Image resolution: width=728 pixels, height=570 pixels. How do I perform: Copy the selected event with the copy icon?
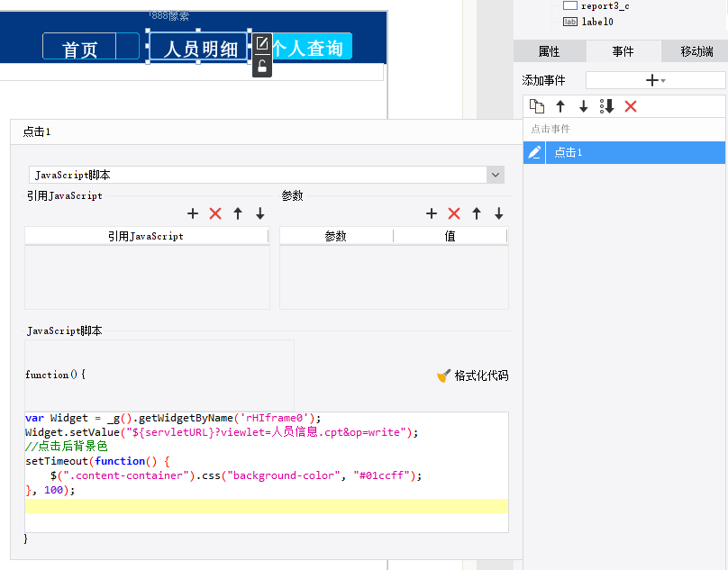pos(537,106)
